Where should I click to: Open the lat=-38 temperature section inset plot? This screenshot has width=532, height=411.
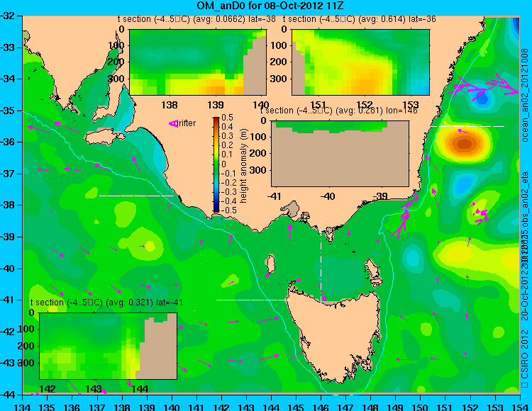[x=198, y=62]
